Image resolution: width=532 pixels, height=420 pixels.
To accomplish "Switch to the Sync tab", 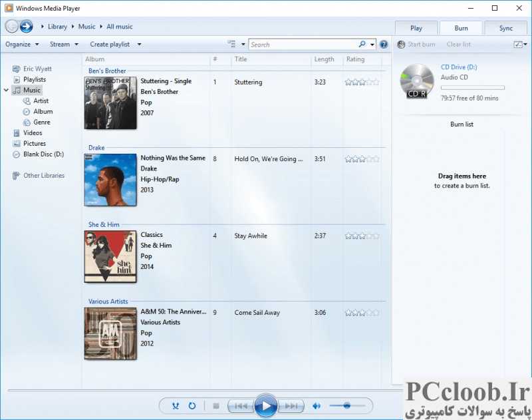I will [x=506, y=28].
